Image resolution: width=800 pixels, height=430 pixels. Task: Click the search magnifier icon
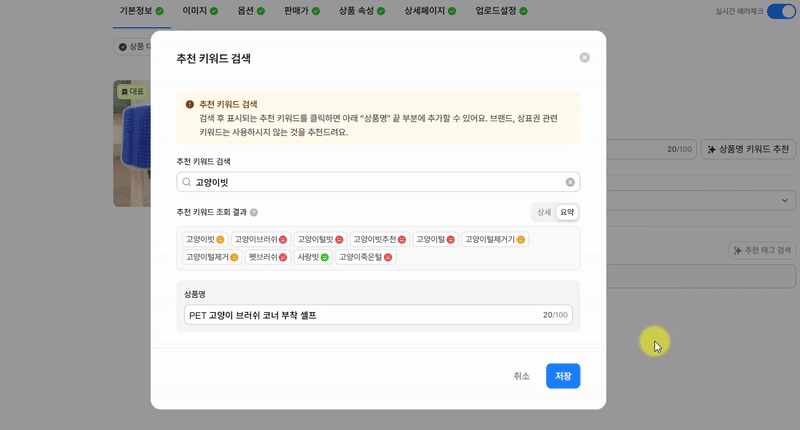click(x=187, y=182)
